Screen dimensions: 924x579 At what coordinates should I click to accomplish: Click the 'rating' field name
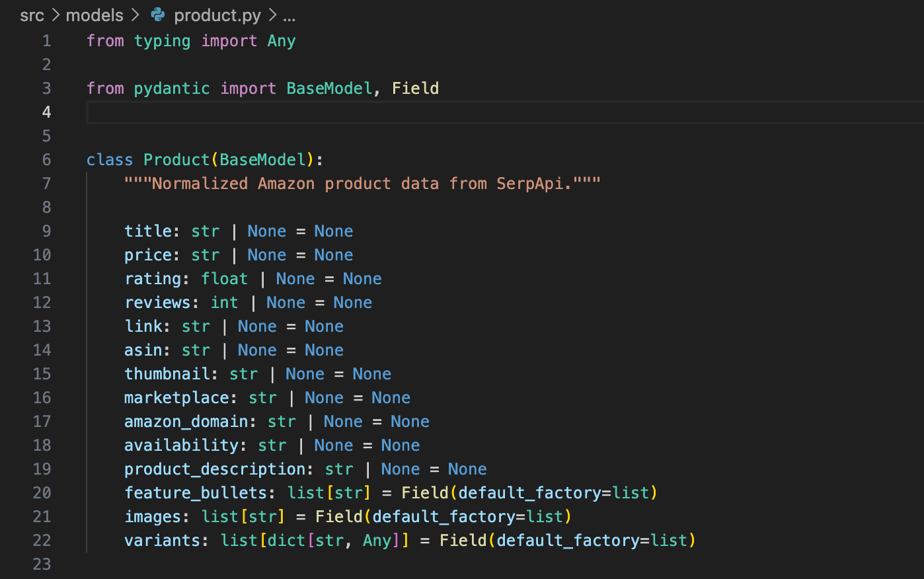click(153, 279)
